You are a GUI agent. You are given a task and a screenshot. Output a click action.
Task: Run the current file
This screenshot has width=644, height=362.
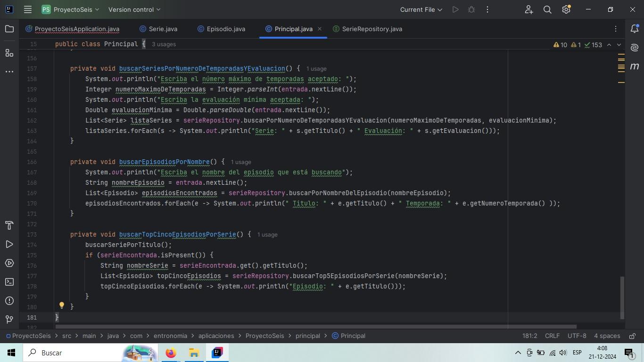click(455, 9)
